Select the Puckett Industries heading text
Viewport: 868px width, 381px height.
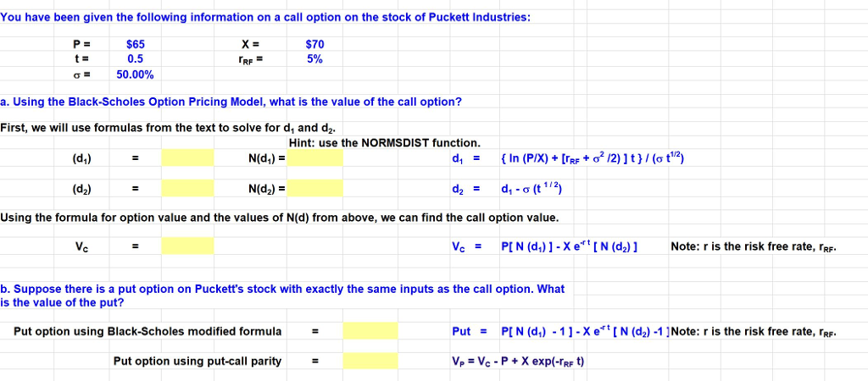tap(265, 17)
